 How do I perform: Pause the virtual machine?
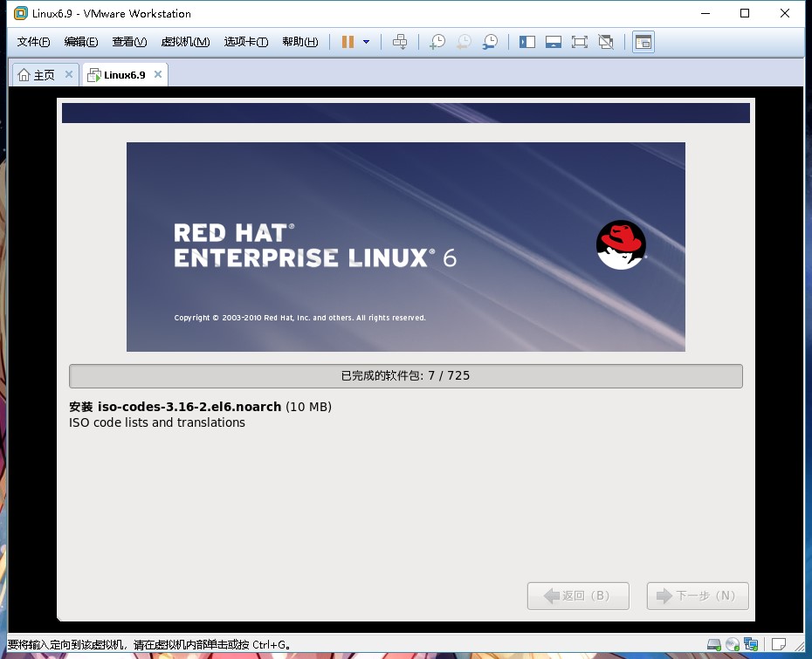348,42
